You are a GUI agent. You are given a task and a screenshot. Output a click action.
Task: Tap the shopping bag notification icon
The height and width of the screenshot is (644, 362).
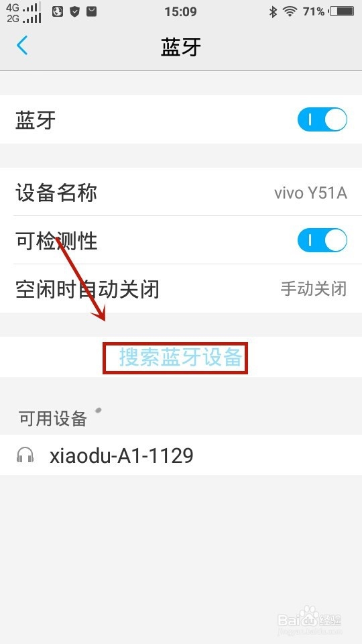(x=92, y=11)
